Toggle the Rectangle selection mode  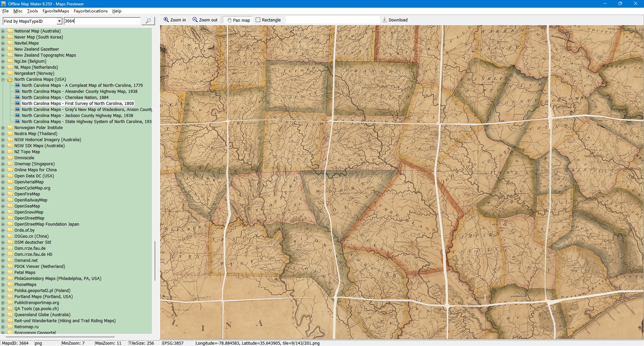pyautogui.click(x=268, y=20)
